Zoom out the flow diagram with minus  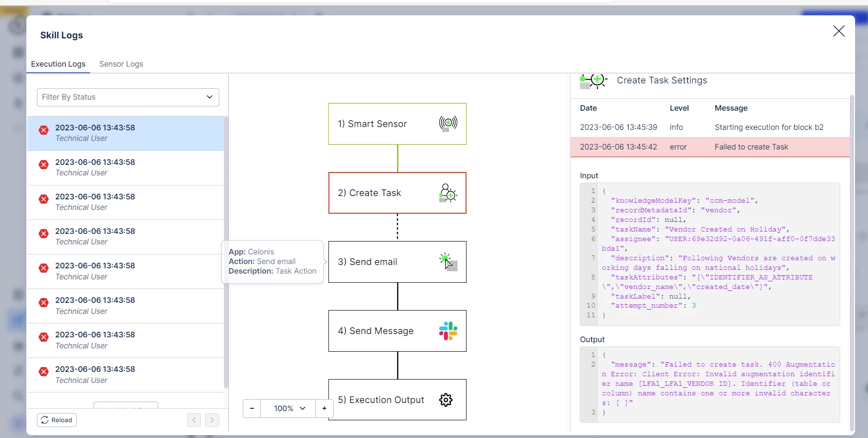point(252,408)
